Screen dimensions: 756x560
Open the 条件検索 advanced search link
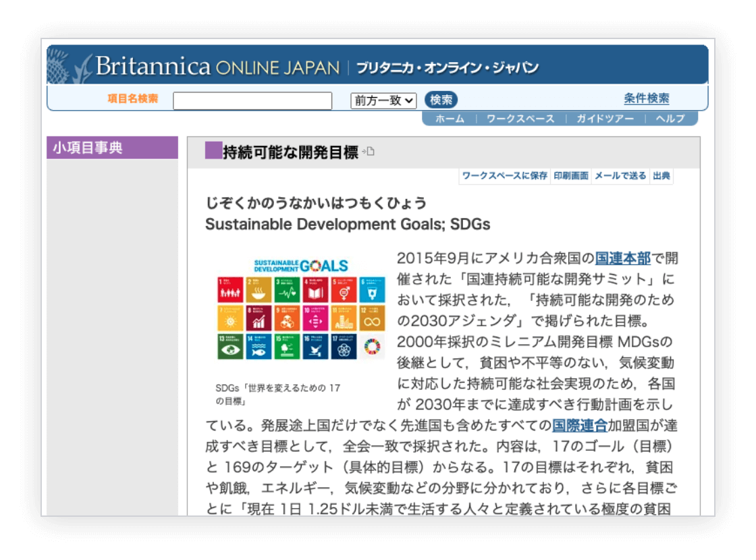pos(646,99)
